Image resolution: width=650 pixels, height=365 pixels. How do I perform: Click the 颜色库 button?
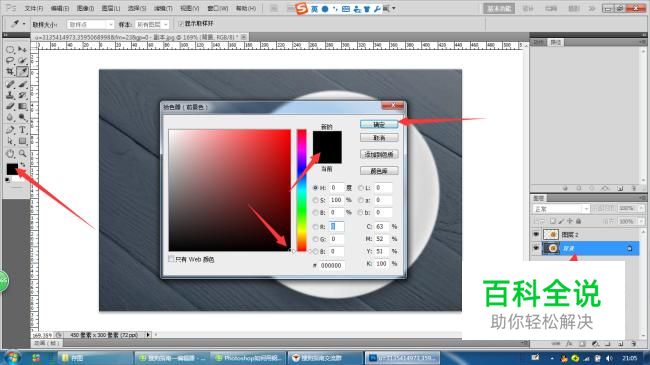pyautogui.click(x=379, y=171)
